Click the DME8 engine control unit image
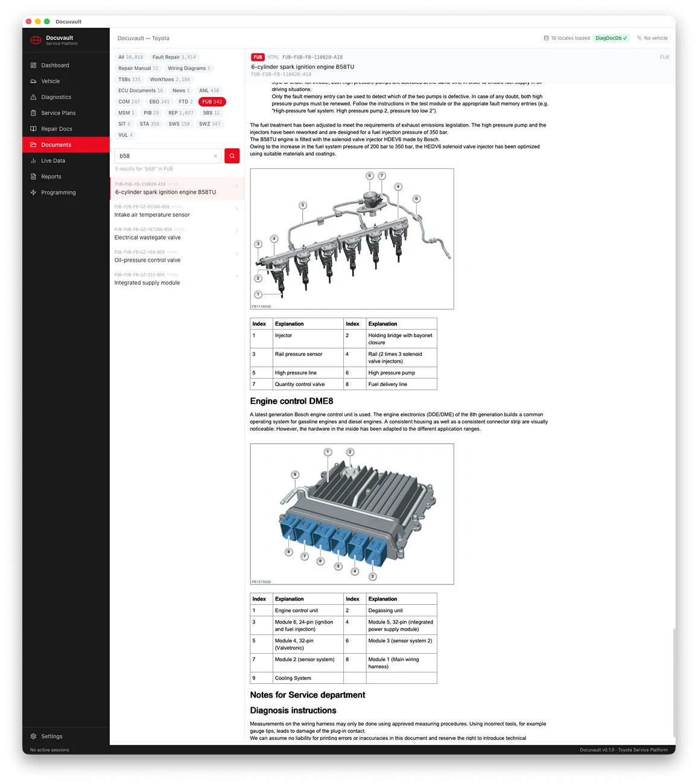 click(352, 514)
